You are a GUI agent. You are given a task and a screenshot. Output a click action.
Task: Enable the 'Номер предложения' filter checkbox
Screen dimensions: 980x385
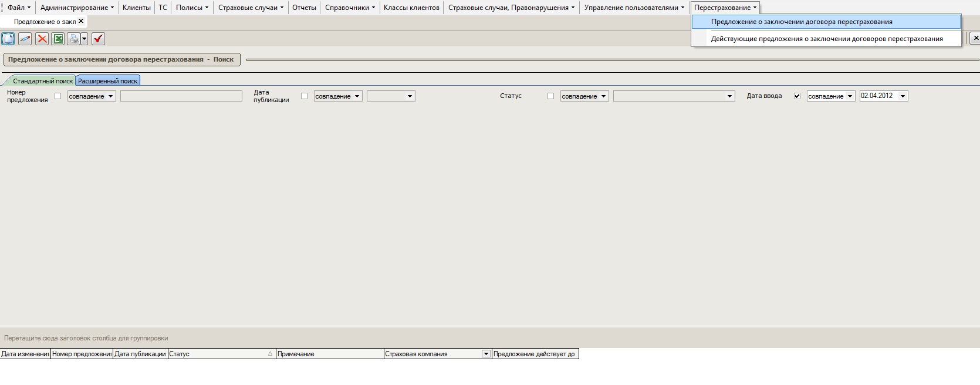(x=58, y=96)
